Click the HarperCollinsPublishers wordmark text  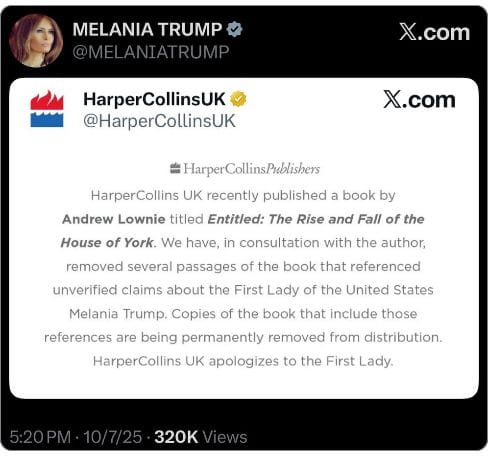click(252, 169)
